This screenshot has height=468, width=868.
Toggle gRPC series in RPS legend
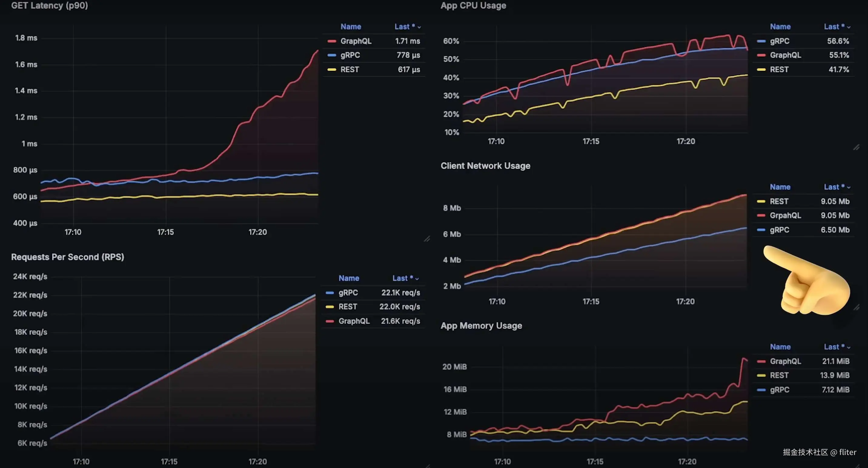pyautogui.click(x=348, y=293)
